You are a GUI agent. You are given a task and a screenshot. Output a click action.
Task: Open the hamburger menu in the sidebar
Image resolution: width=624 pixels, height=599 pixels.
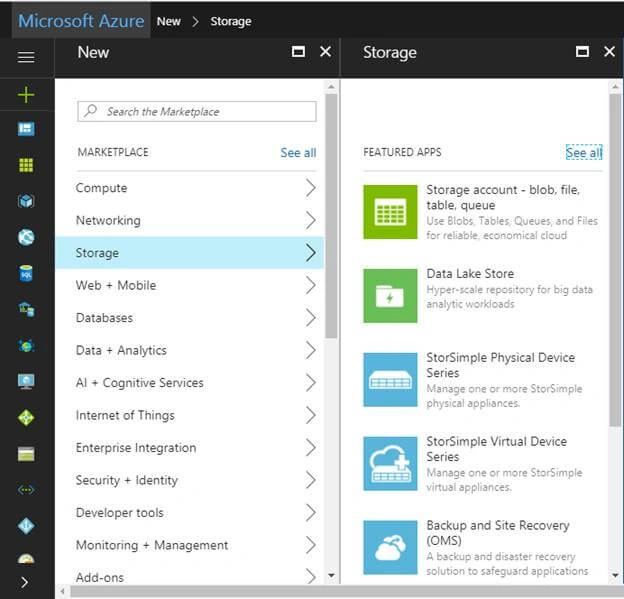[26, 57]
